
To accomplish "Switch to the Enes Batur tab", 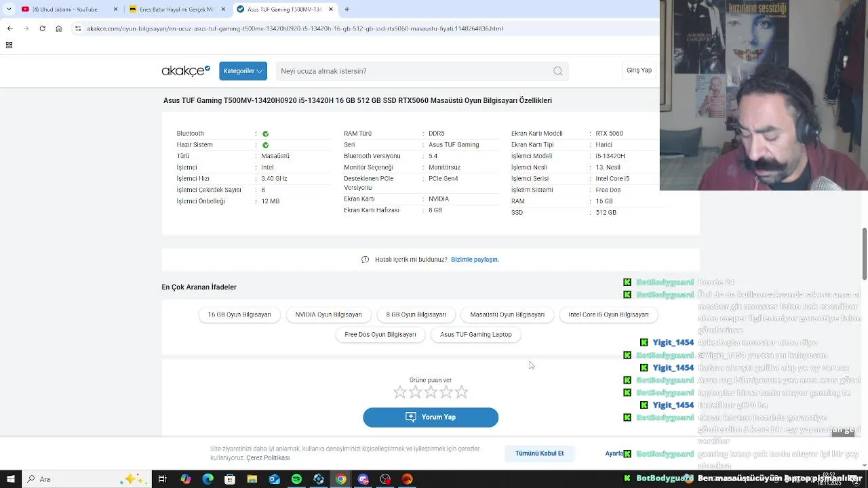I will 176,9.
